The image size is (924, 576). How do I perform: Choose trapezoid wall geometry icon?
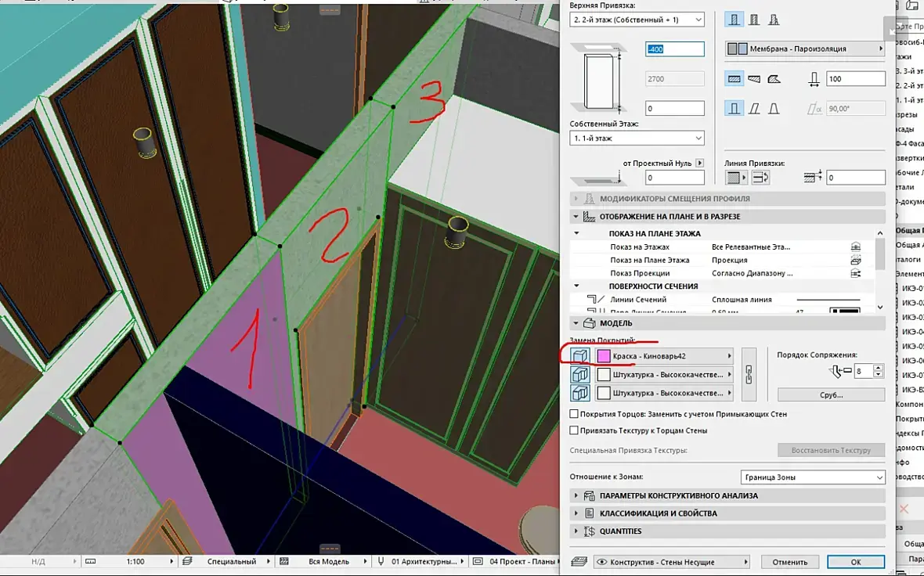tap(754, 78)
